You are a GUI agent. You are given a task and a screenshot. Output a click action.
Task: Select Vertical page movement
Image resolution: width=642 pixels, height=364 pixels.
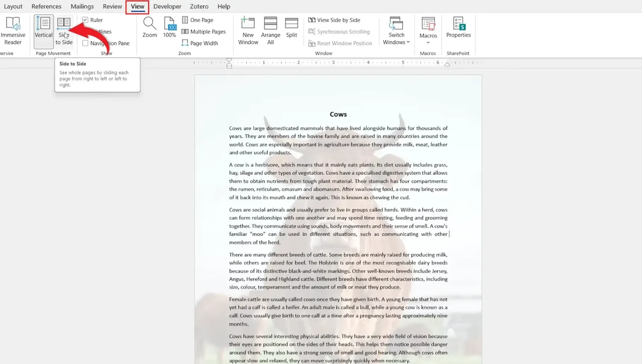click(x=43, y=31)
